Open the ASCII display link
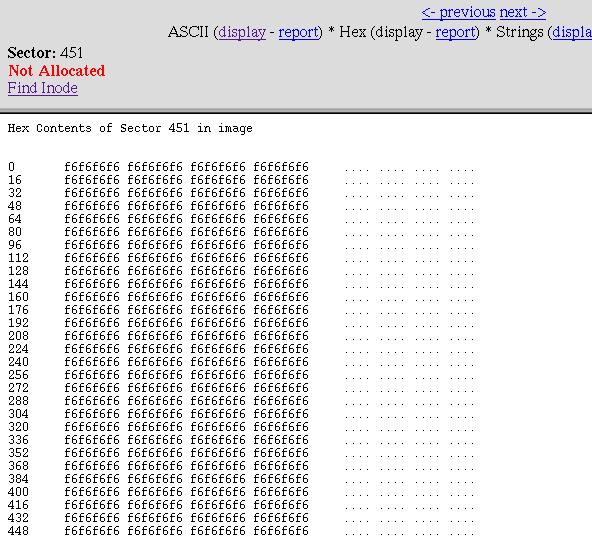 pyautogui.click(x=242, y=32)
